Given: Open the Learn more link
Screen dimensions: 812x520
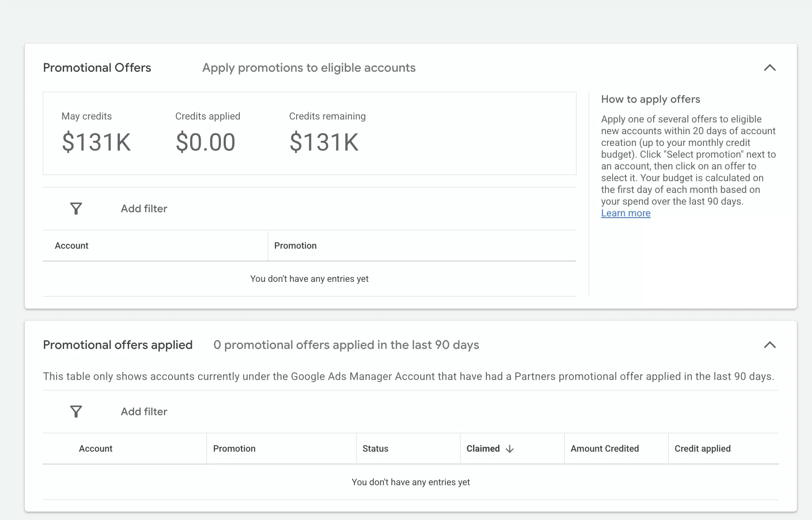Looking at the screenshot, I should click(626, 213).
